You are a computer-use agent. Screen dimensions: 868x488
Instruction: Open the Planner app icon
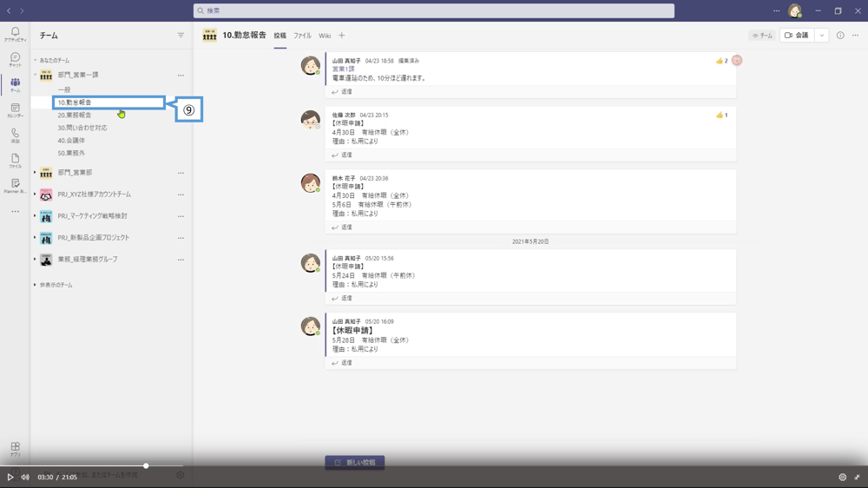pyautogui.click(x=15, y=186)
